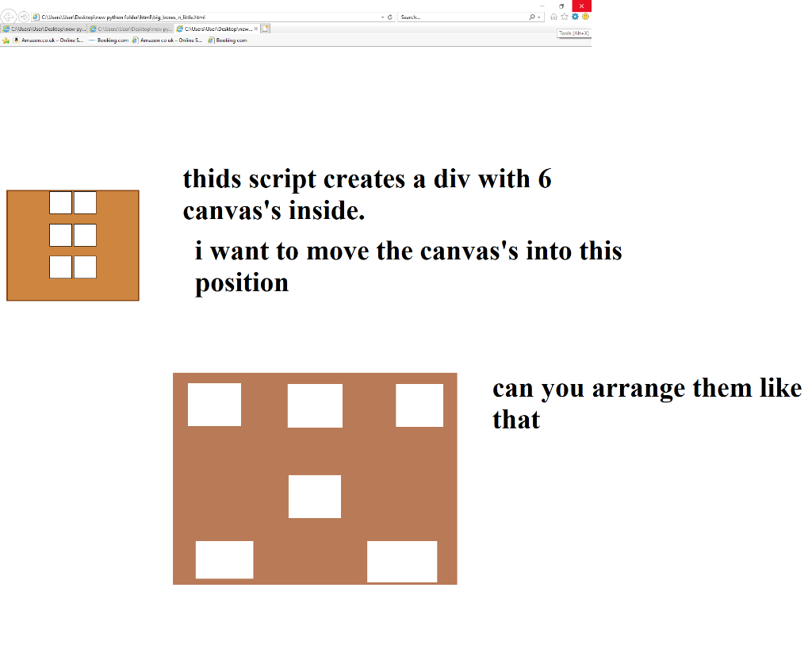Open the address bar dropdown

(381, 16)
